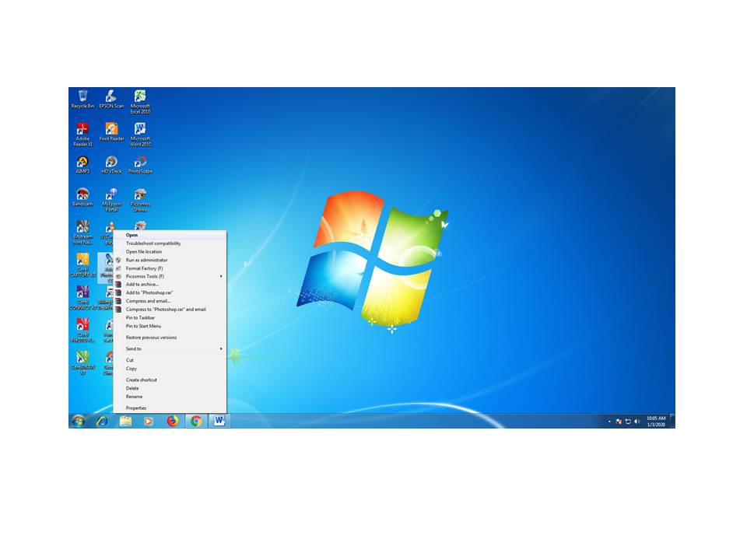Select the Corel PHOTO-PAINT shortcut

[83, 331]
